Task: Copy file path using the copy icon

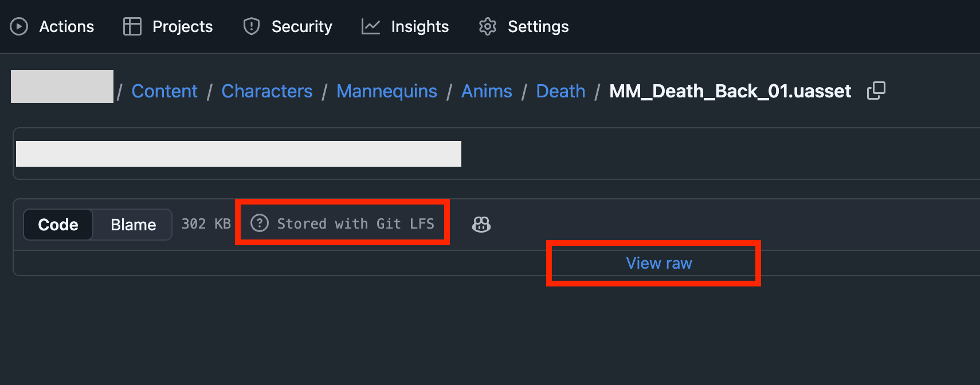Action: coord(876,91)
